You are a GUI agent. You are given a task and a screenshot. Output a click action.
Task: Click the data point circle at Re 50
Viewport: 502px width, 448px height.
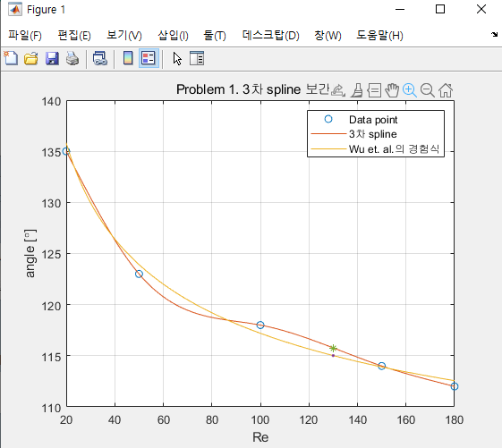[x=139, y=274]
